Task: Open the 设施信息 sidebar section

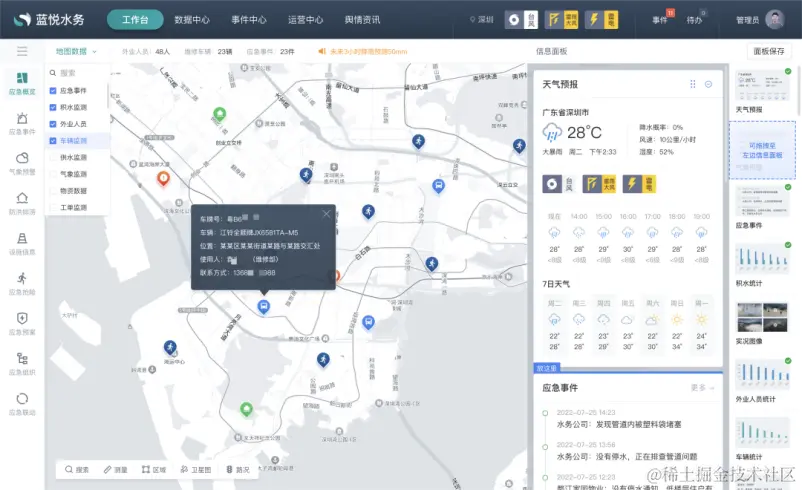Action: pyautogui.click(x=22, y=244)
